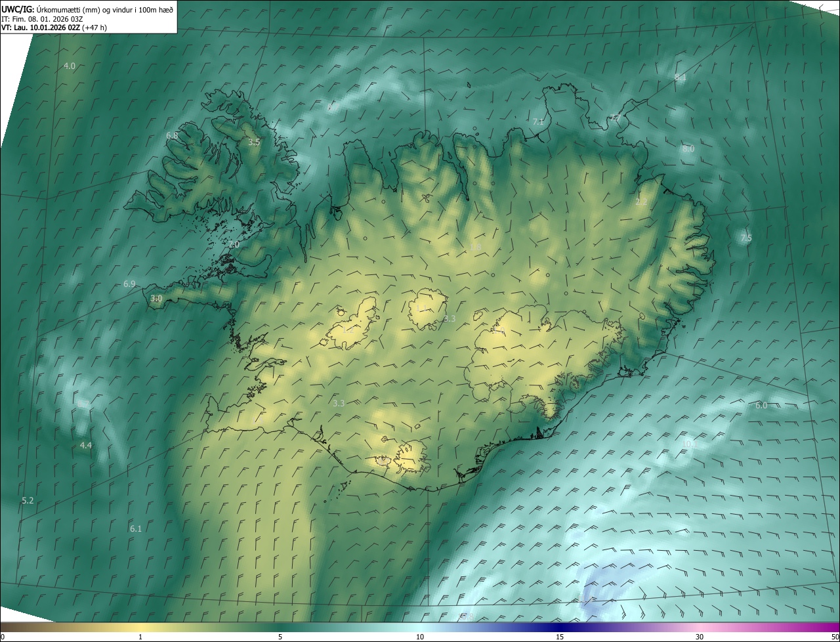
Task: Click the '6.8' value label on the map
Action: pos(172,135)
